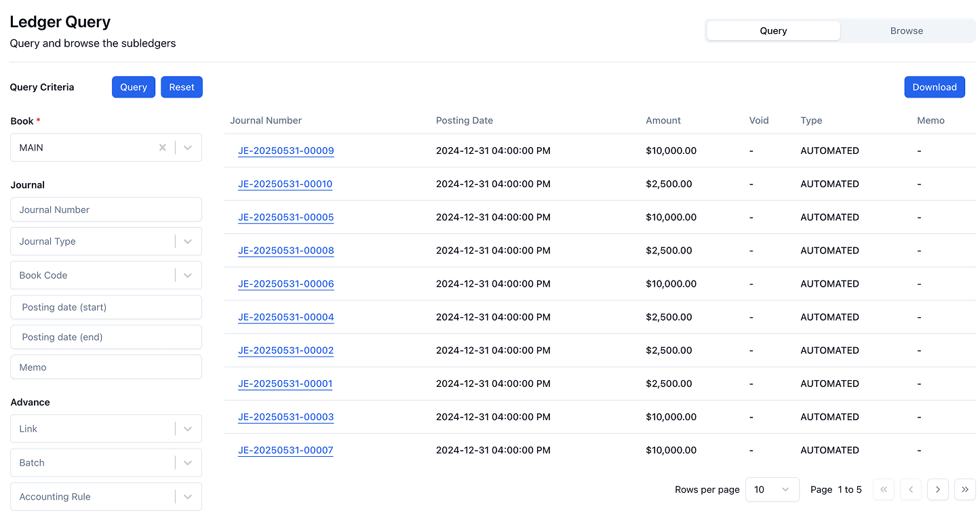980x530 pixels.
Task: Switch to the Query tab
Action: 773,30
